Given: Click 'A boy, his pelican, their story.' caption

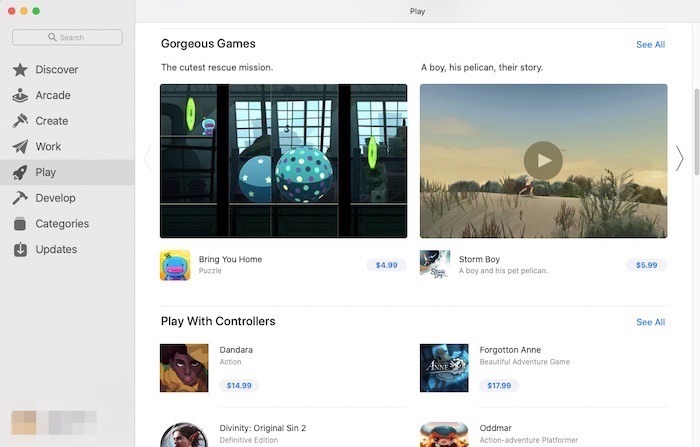Looking at the screenshot, I should [482, 67].
